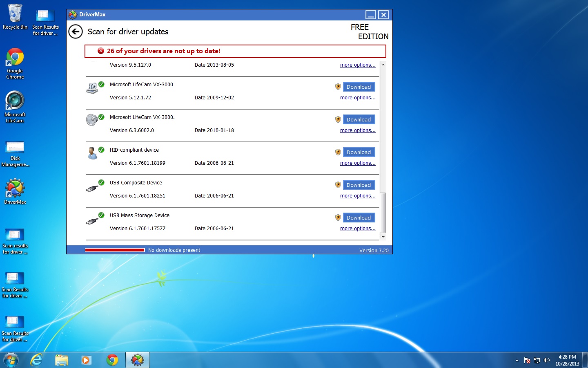This screenshot has width=588, height=368.
Task: Open more options for Version 9.5.127.0 driver
Action: [x=358, y=65]
